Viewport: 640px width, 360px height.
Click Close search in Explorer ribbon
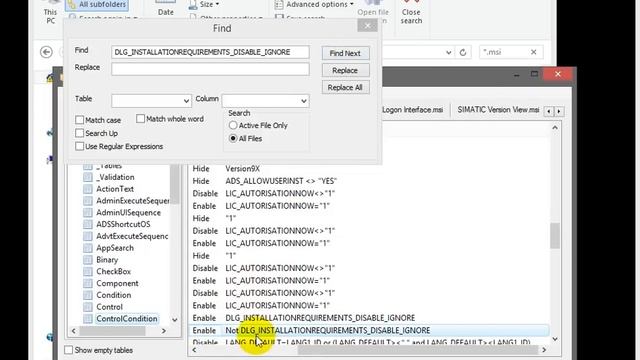411,12
